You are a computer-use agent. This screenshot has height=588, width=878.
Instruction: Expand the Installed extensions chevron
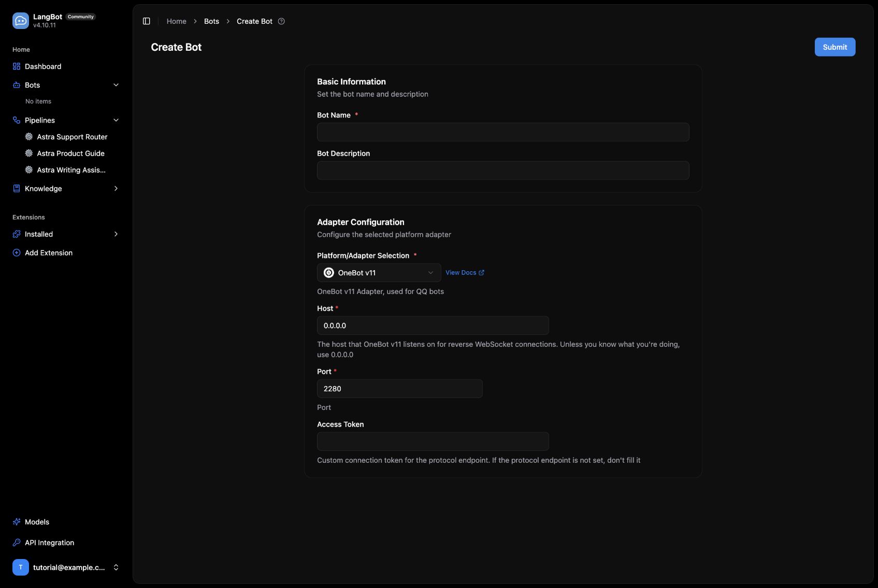[116, 234]
